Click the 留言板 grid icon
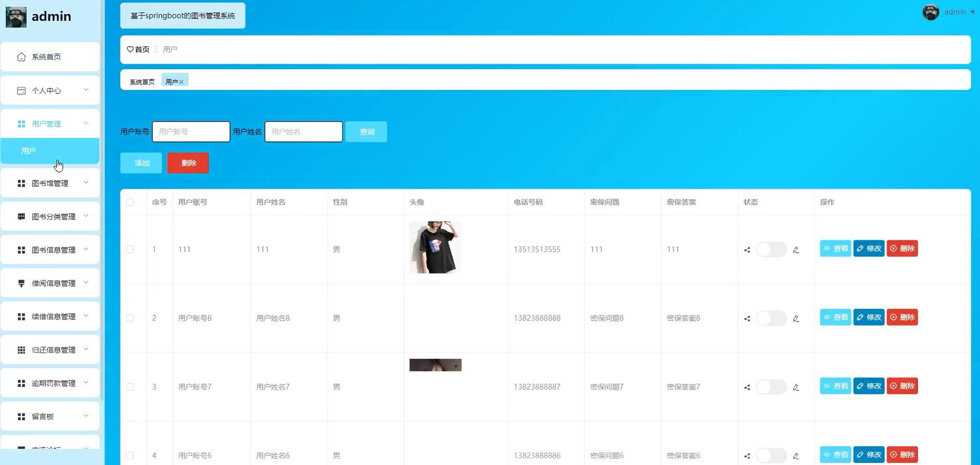980x465 pixels. [21, 417]
